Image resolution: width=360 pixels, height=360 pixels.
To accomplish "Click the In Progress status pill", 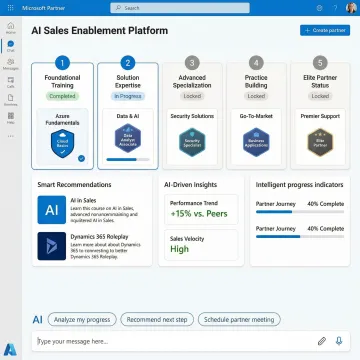I will (128, 96).
